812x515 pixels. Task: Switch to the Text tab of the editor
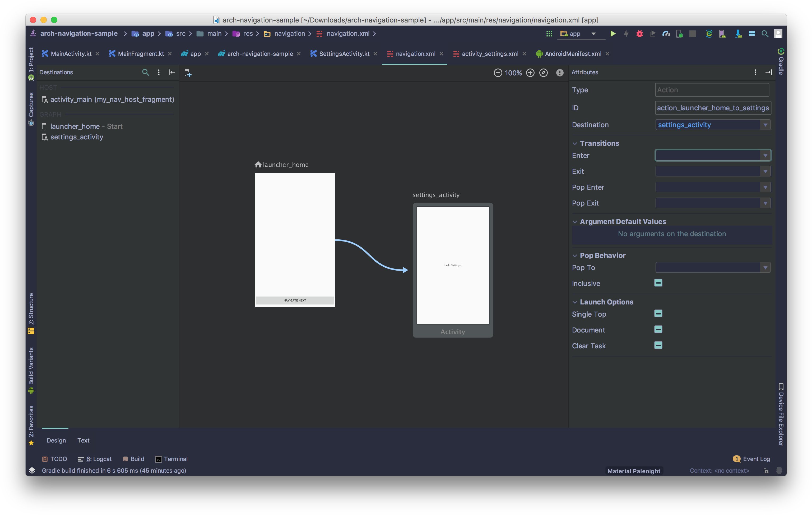tap(83, 440)
